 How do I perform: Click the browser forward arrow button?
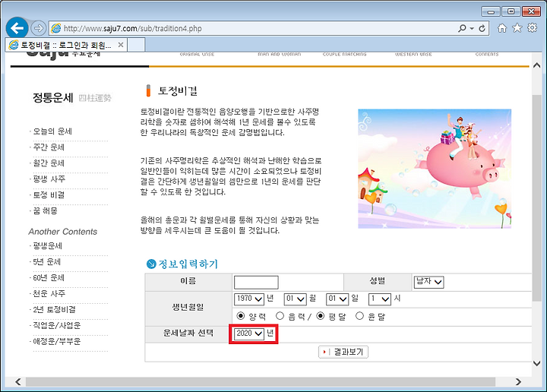coord(38,28)
